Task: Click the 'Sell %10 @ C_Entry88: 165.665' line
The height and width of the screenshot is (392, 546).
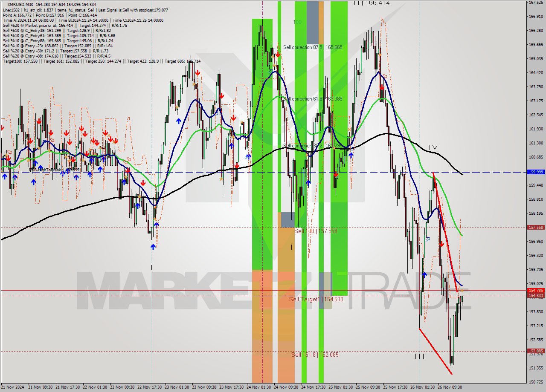Action: [58, 40]
